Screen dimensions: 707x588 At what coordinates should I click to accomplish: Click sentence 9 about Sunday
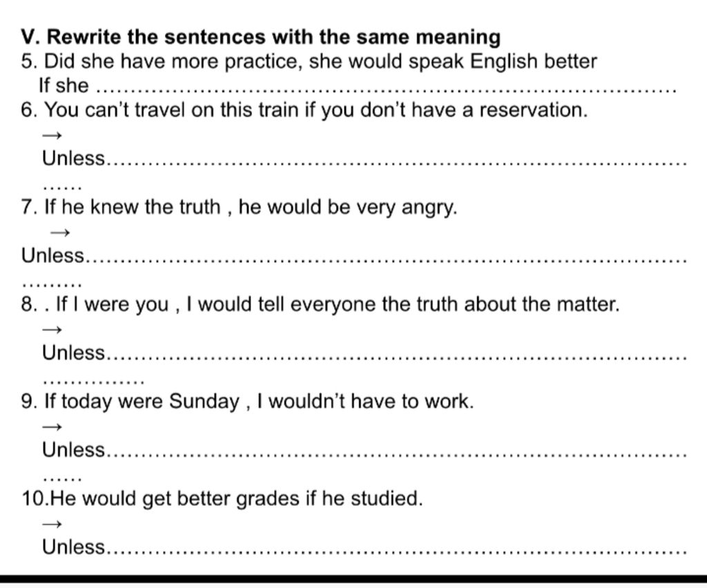click(248, 402)
